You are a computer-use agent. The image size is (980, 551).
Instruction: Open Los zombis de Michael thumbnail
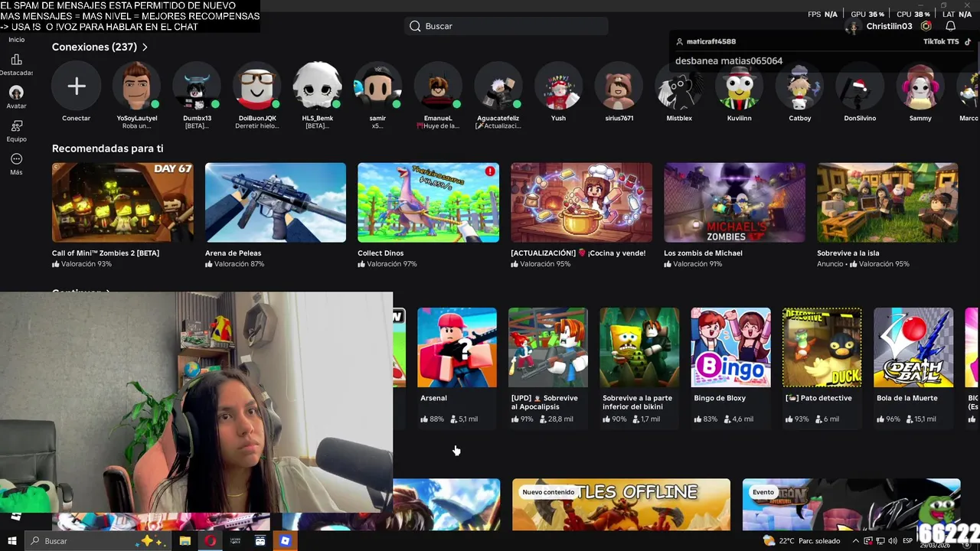point(734,203)
